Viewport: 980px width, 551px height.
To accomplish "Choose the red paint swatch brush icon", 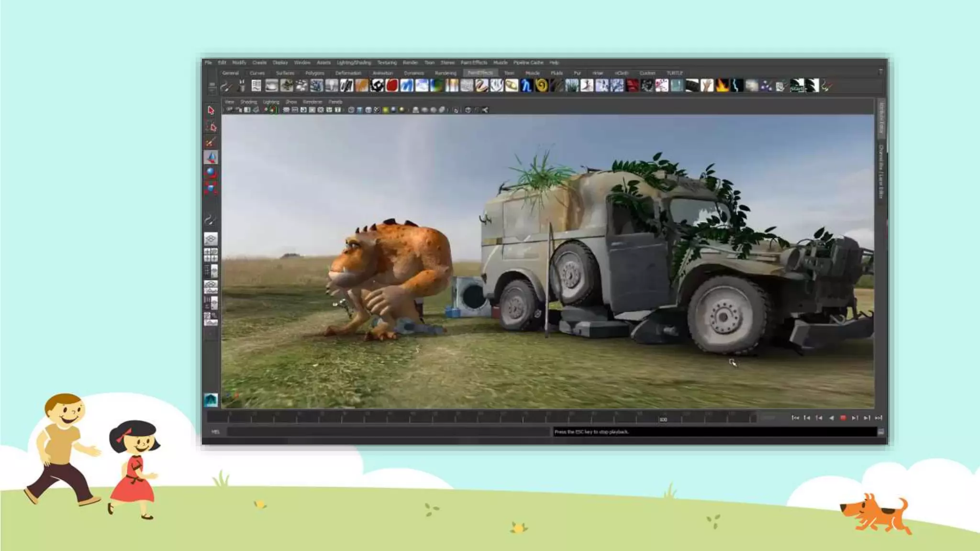I will pos(392,86).
